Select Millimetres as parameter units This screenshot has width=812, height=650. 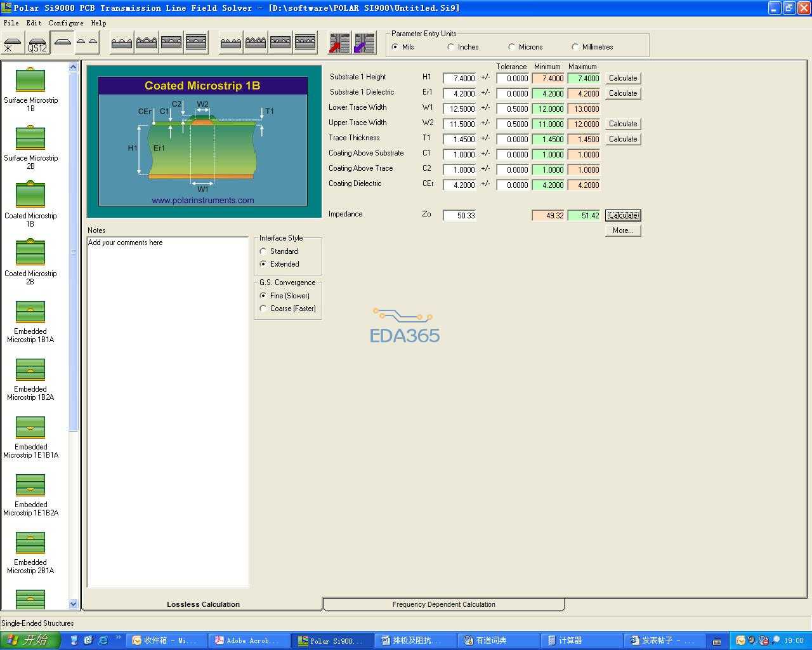point(575,47)
